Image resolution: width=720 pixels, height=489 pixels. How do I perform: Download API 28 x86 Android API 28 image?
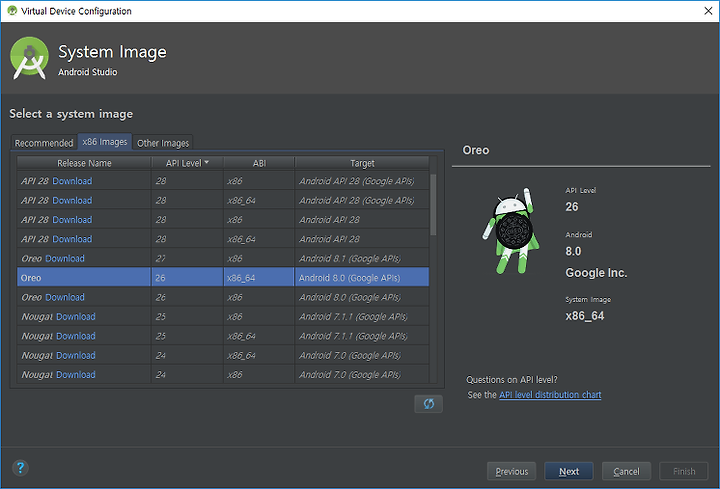click(x=72, y=219)
